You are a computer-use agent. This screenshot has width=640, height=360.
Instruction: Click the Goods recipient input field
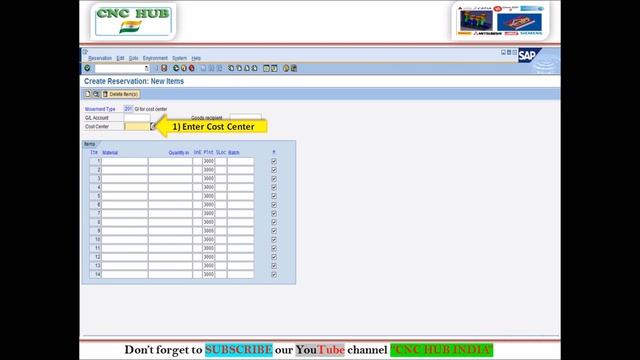coord(245,118)
